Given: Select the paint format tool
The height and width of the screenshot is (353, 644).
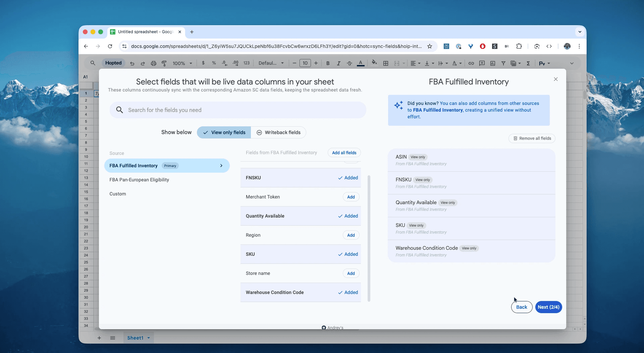Looking at the screenshot, I should coord(164,63).
